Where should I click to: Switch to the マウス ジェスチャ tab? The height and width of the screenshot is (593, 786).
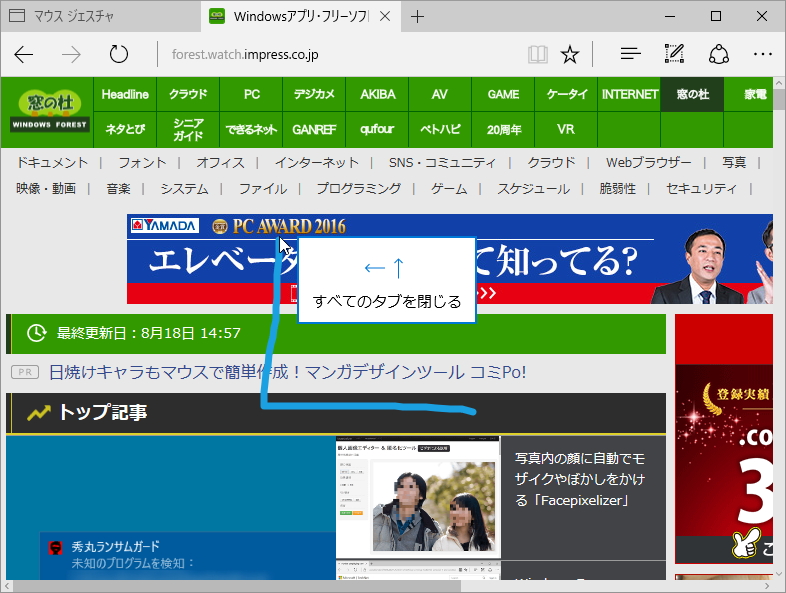(x=100, y=17)
